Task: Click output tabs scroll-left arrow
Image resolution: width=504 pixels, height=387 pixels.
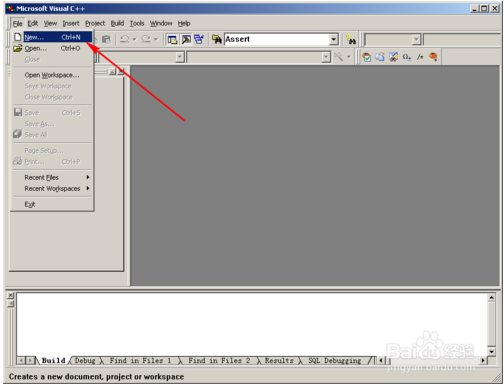Action: pyautogui.click(x=21, y=360)
